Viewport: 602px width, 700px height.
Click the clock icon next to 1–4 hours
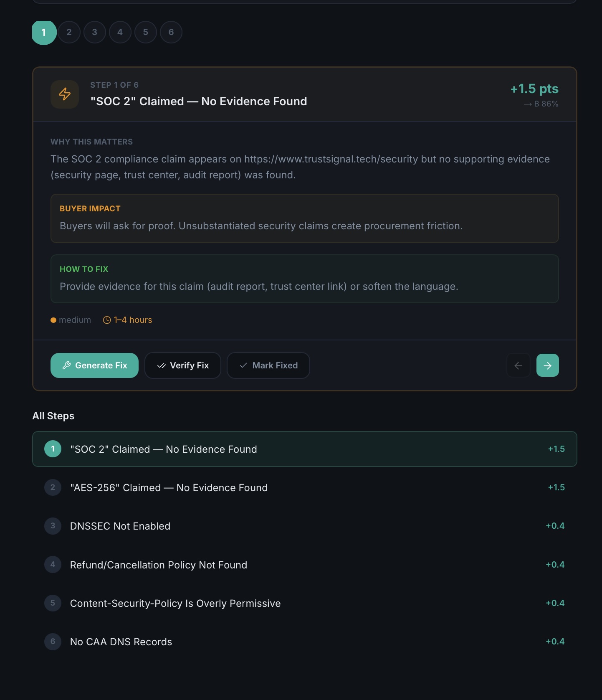[x=107, y=320]
